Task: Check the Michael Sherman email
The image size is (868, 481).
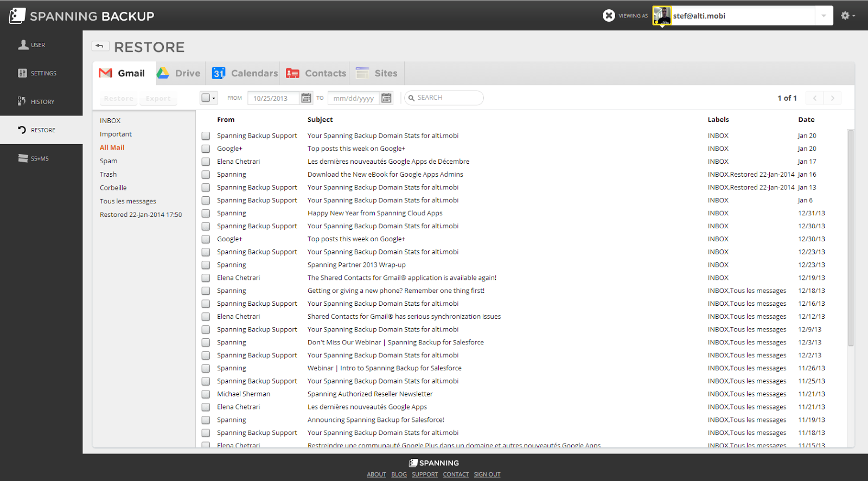Action: (x=206, y=394)
